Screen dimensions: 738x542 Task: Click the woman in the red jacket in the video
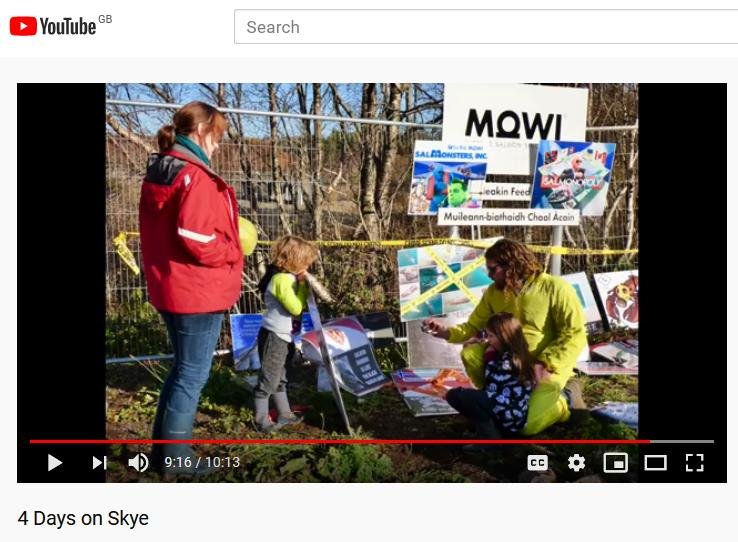point(192,268)
